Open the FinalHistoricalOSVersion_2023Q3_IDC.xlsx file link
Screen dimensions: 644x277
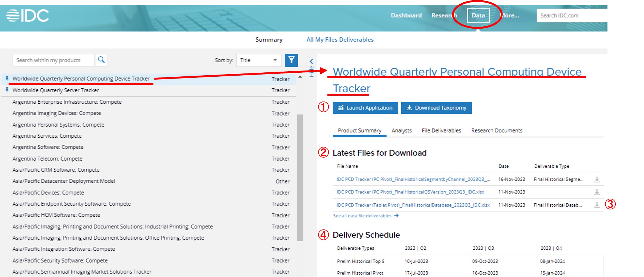point(410,192)
